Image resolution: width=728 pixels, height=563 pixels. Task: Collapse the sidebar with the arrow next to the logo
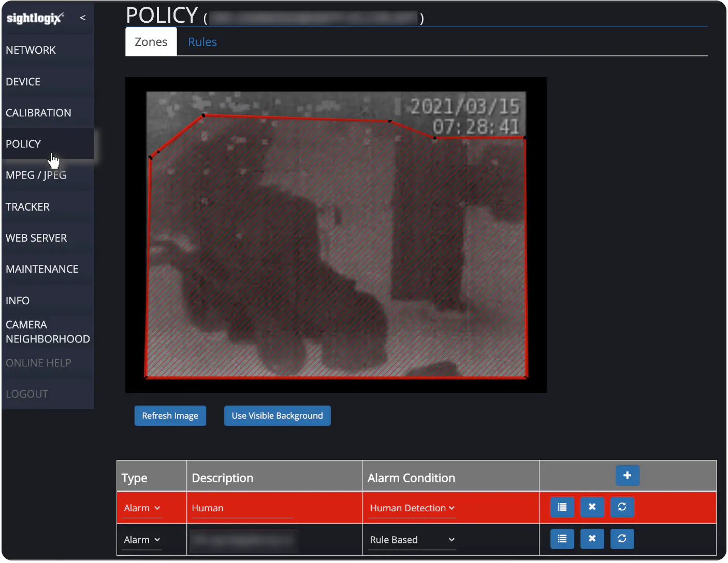tap(83, 18)
